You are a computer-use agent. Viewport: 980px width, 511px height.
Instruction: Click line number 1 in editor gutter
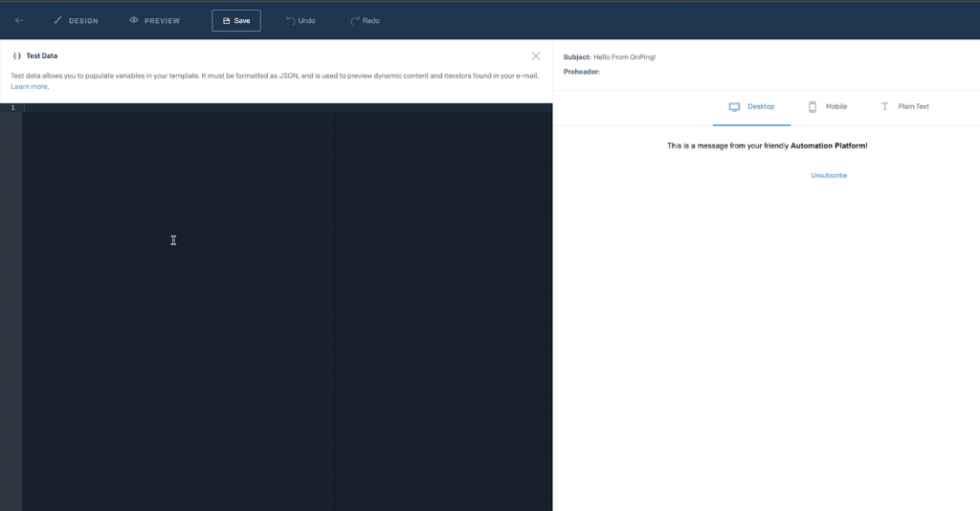(x=12, y=107)
